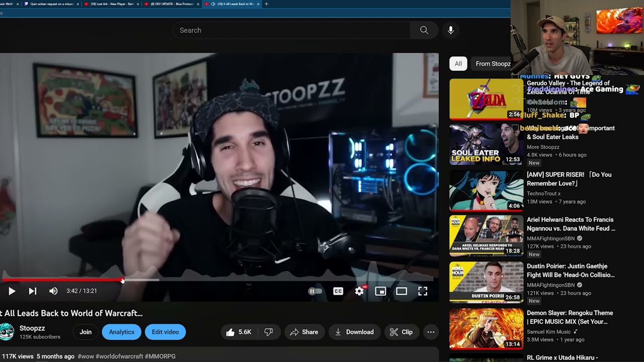644x362 pixels.
Task: Switch to theater mode
Action: point(401,291)
